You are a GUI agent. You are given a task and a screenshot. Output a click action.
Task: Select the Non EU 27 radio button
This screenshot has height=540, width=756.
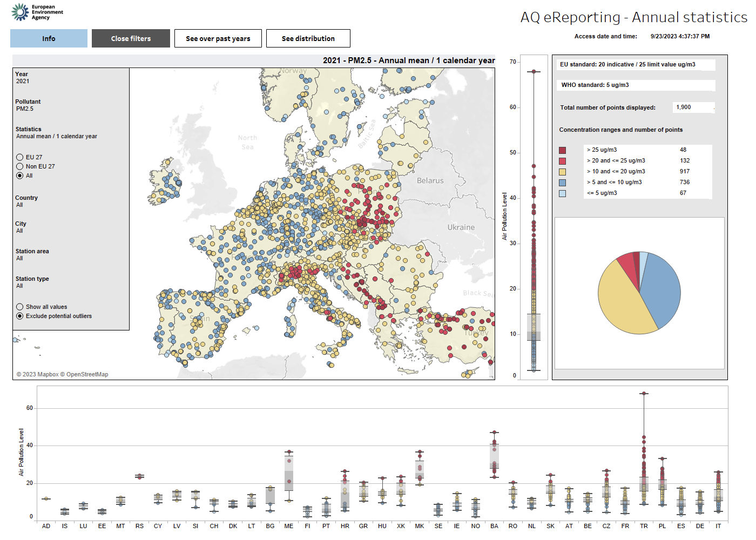[20, 166]
